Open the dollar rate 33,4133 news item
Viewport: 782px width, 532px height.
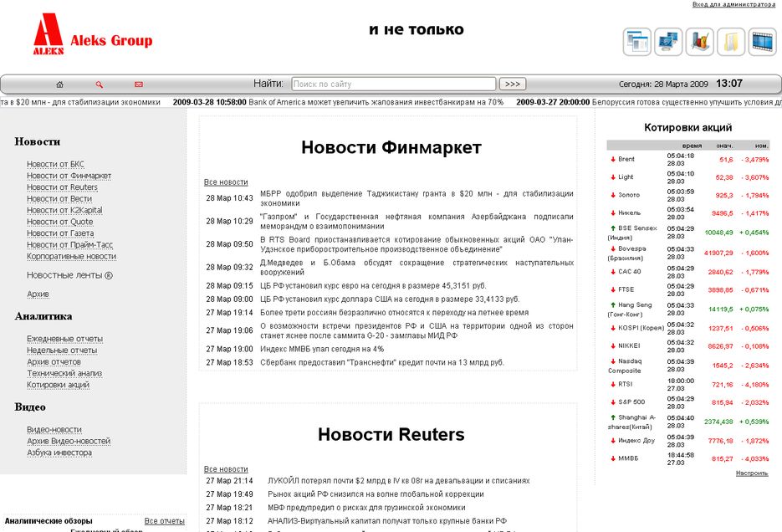[x=390, y=299]
